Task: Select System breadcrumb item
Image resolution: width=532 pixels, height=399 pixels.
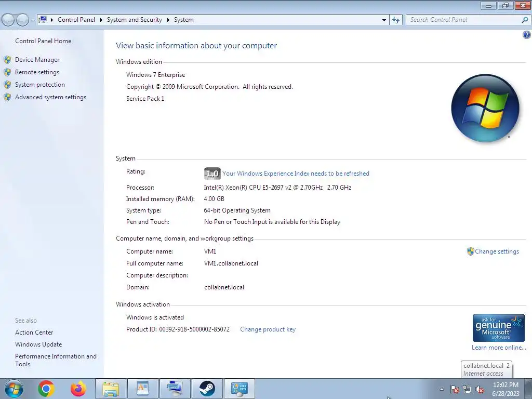Action: click(184, 20)
